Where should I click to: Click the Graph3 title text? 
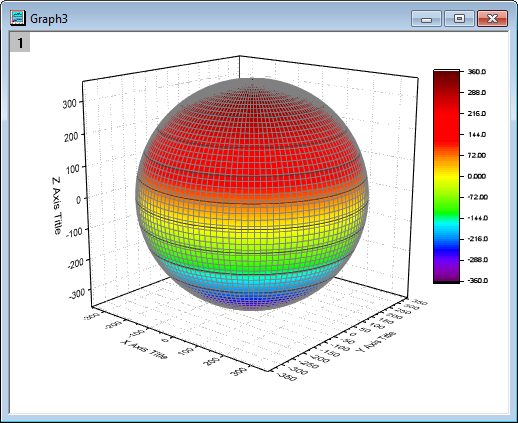(x=49, y=19)
